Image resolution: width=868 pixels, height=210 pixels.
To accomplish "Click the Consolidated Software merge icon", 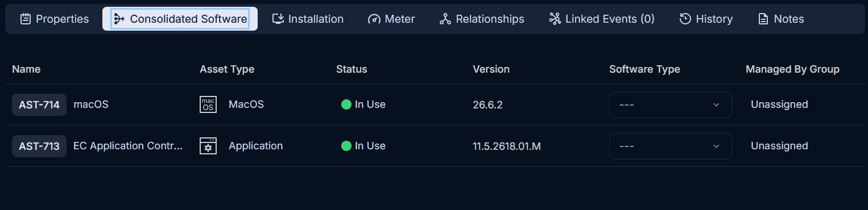I will [119, 19].
